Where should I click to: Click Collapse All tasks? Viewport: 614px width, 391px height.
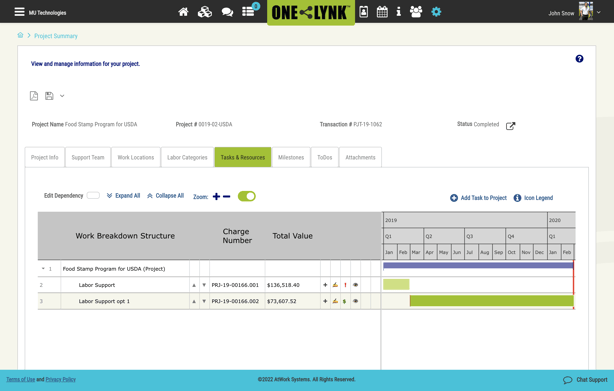tap(165, 195)
